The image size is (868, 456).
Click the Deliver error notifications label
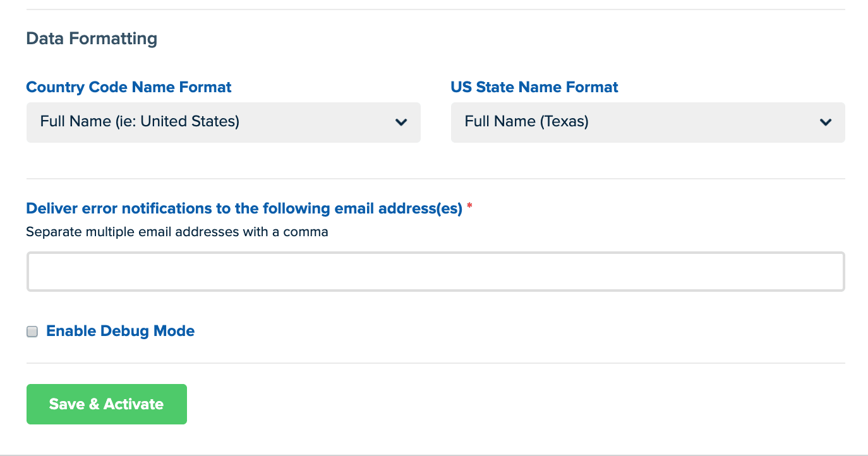pos(244,208)
